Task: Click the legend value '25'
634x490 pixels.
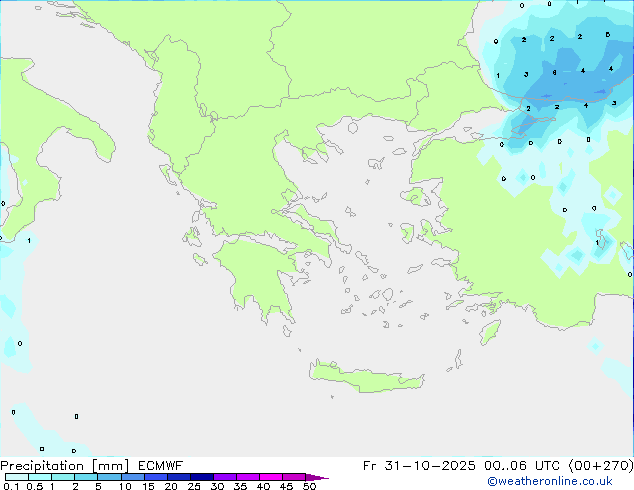Action: pos(194,486)
